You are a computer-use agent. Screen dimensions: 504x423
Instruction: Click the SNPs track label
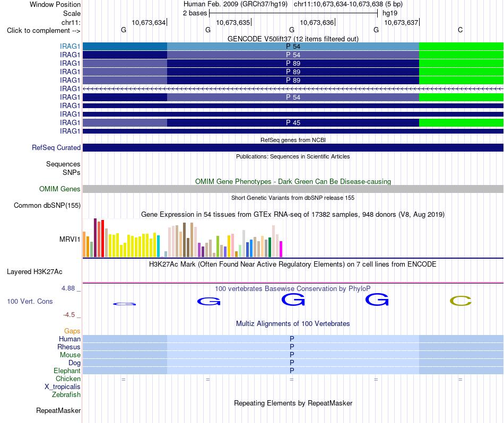(x=72, y=172)
